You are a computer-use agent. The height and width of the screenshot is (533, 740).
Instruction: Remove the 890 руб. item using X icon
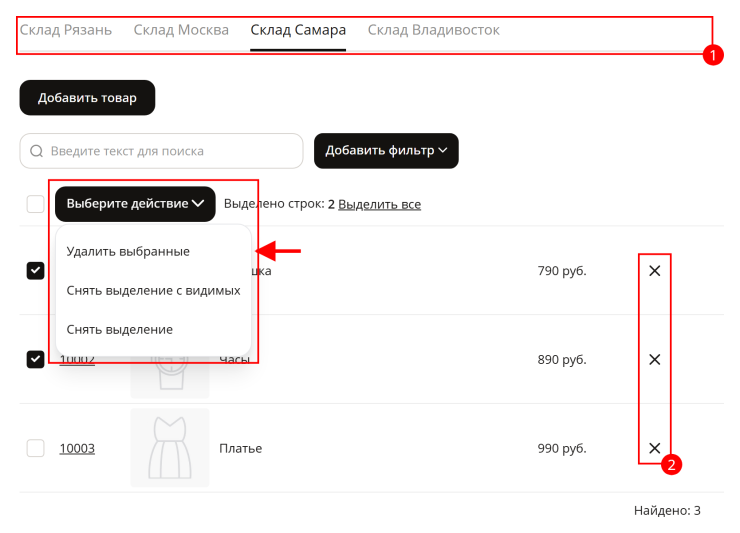[654, 359]
